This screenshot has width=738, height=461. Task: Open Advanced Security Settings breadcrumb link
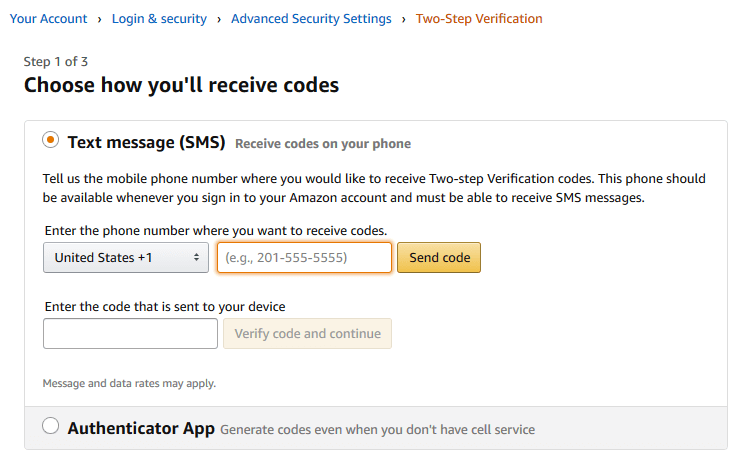[x=311, y=19]
